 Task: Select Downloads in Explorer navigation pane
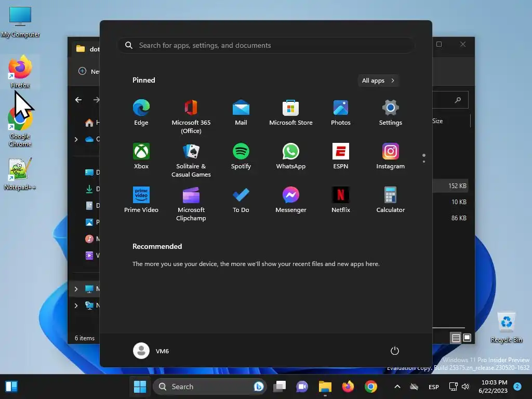[x=91, y=189]
